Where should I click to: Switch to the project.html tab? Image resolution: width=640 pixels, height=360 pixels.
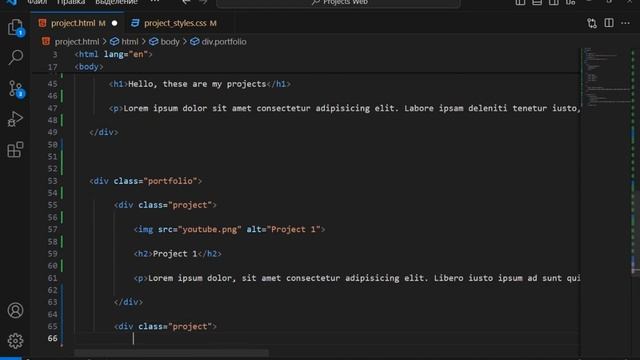click(78, 23)
